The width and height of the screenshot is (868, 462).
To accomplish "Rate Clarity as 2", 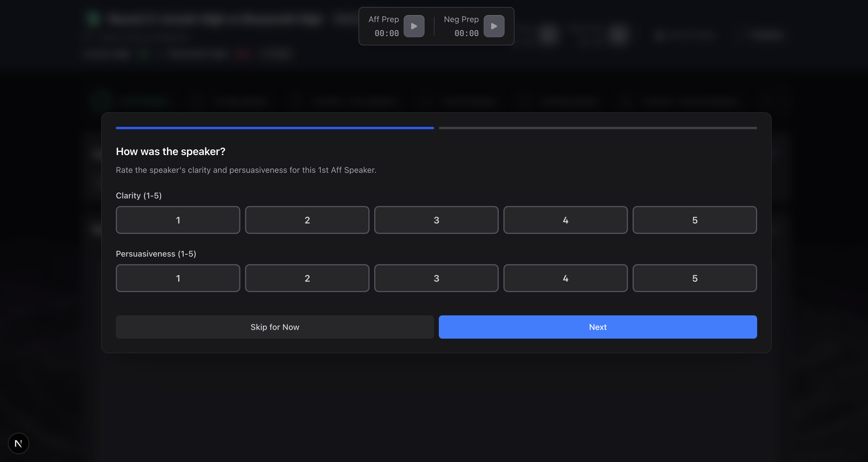I will point(307,220).
